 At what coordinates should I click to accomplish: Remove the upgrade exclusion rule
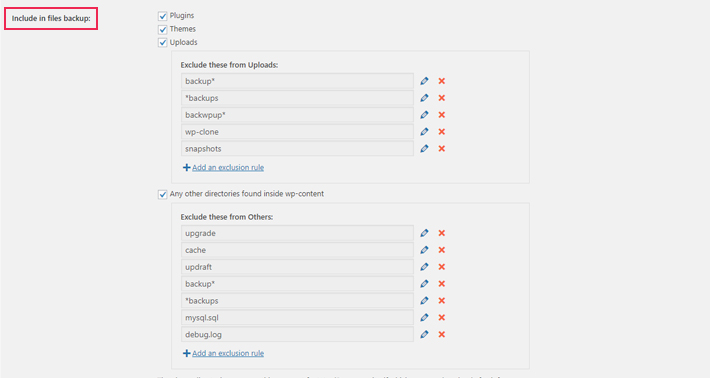point(441,233)
